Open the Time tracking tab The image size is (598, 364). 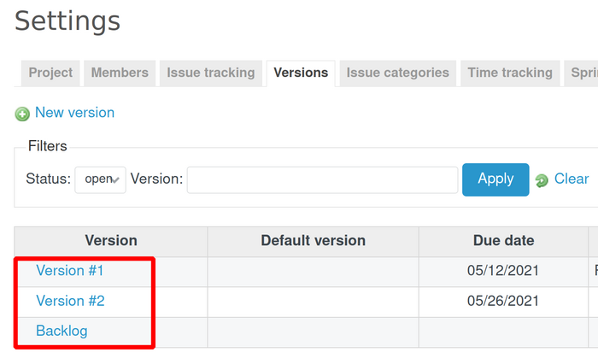pos(510,73)
